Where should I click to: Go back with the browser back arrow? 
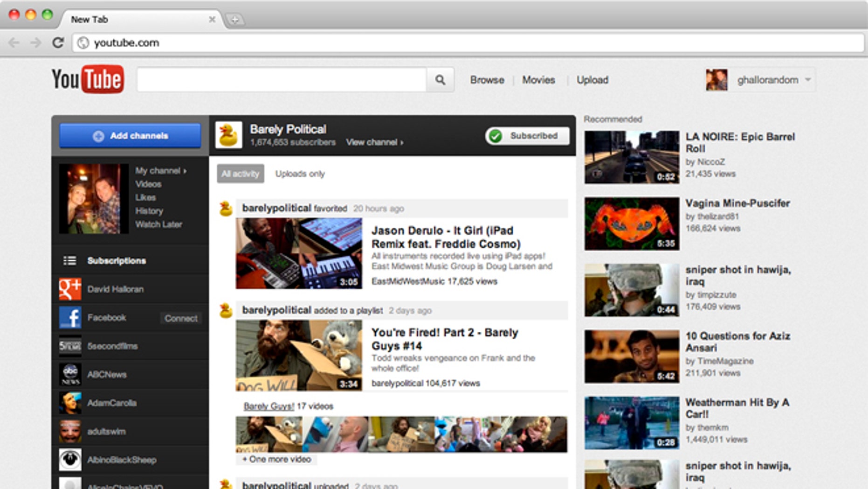click(14, 43)
